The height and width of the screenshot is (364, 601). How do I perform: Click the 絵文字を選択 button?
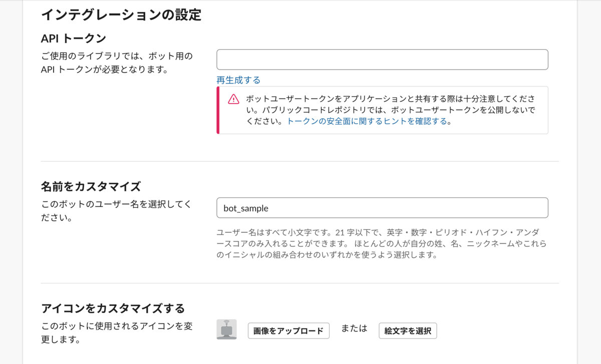408,331
